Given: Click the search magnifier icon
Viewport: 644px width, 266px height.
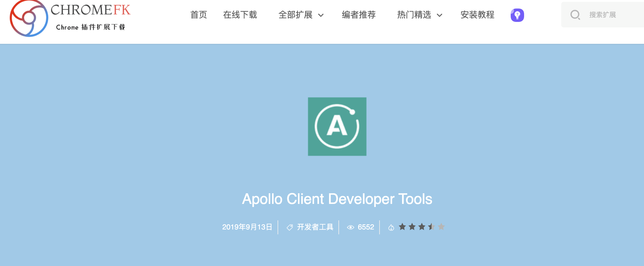Looking at the screenshot, I should (575, 15).
